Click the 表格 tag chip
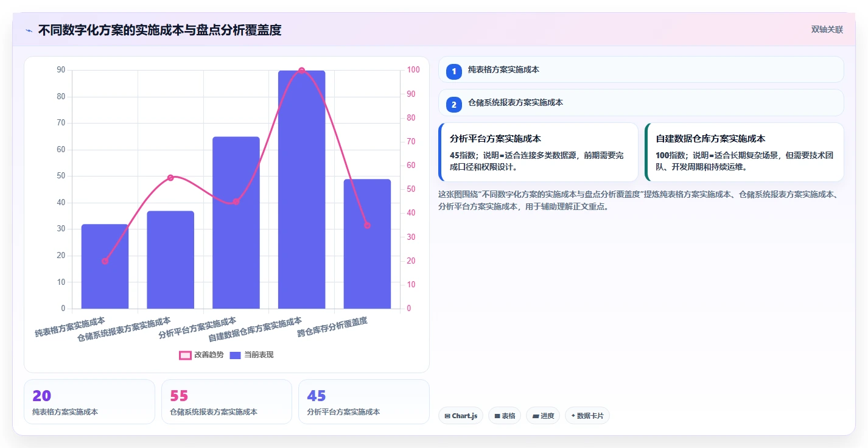This screenshot has width=868, height=448. tap(505, 416)
